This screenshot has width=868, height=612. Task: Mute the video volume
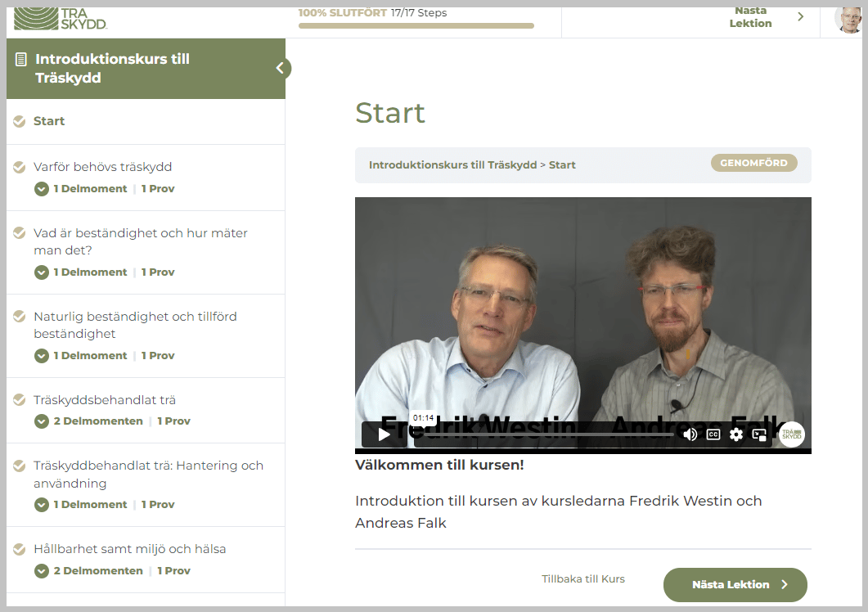pos(690,434)
